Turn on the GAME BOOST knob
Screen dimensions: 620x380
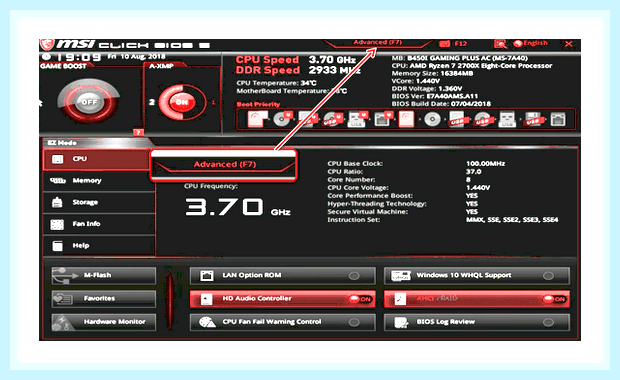pyautogui.click(x=89, y=102)
